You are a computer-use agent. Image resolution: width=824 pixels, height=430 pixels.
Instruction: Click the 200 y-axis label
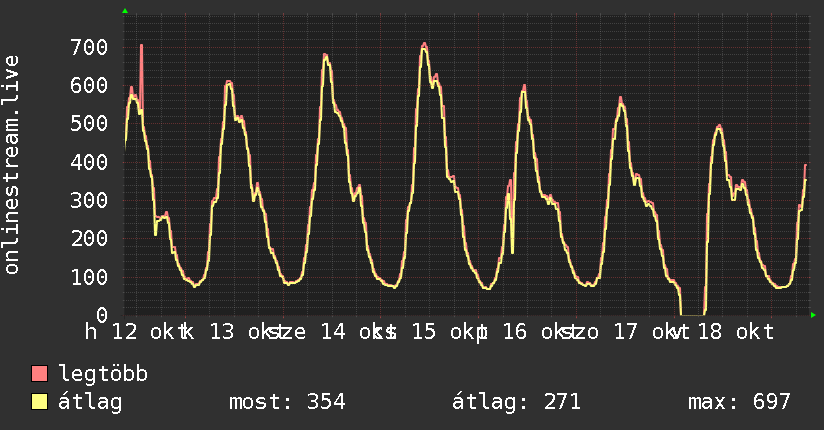click(89, 239)
